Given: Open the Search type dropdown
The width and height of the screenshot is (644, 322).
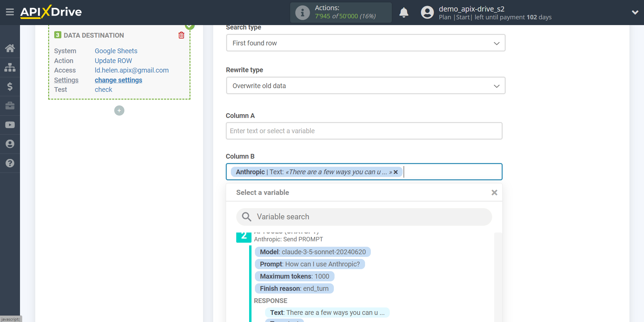Looking at the screenshot, I should point(365,43).
